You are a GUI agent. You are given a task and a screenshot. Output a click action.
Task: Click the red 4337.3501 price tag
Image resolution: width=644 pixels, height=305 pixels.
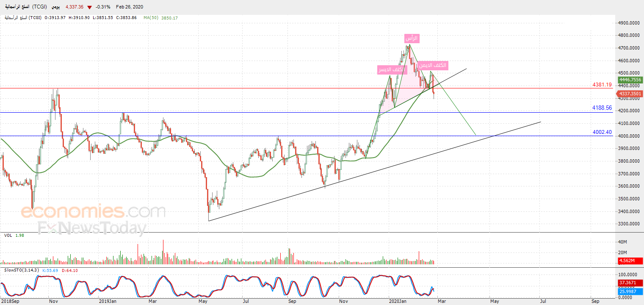click(x=630, y=94)
